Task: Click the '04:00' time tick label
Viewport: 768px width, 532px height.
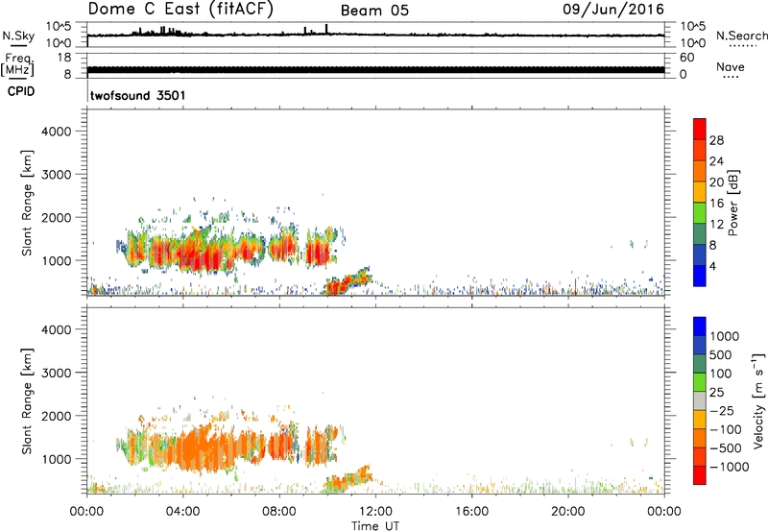Action: tap(183, 512)
